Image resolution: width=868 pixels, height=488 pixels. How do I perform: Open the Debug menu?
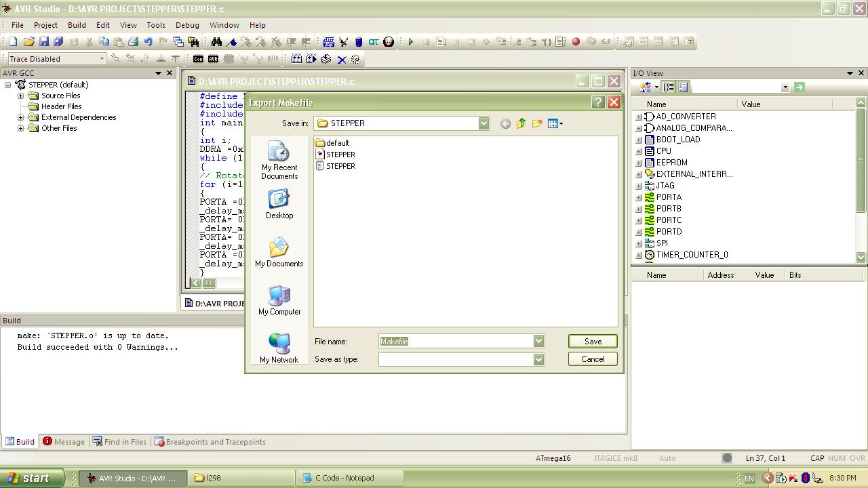(187, 25)
